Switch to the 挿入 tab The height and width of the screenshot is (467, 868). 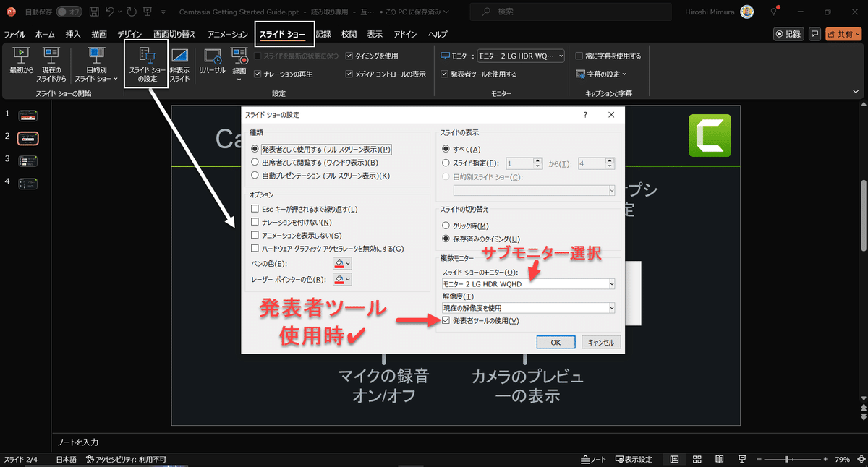tap(73, 34)
